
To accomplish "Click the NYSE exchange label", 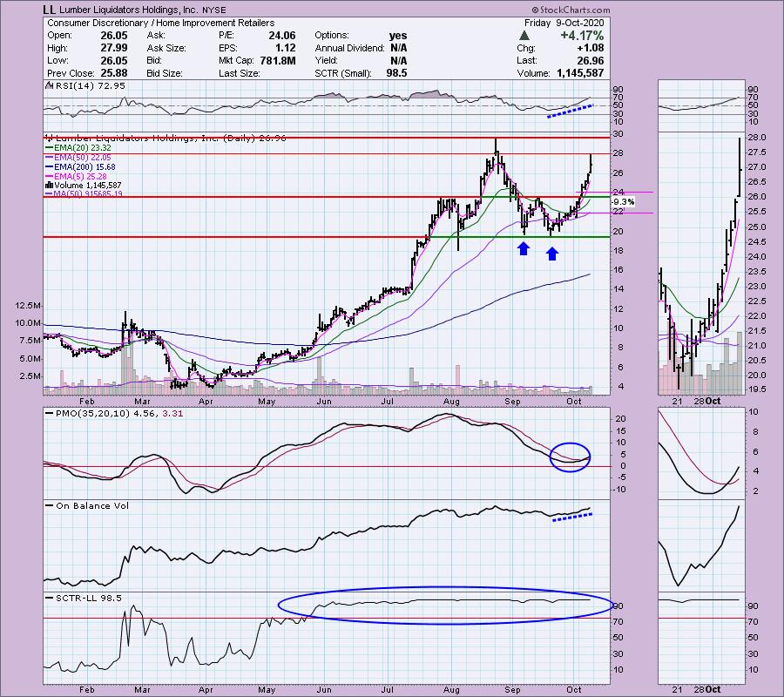I will coord(214,10).
